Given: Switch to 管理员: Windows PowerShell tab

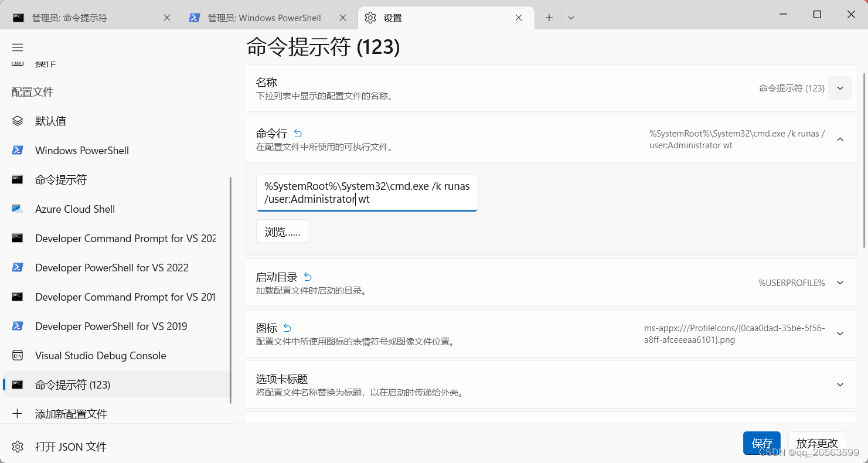Looking at the screenshot, I should [x=270, y=18].
